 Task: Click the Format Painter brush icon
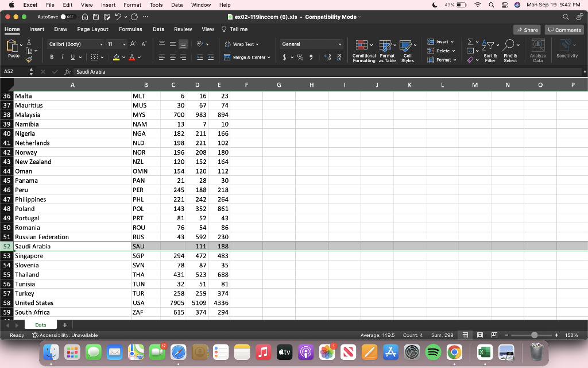point(29,59)
